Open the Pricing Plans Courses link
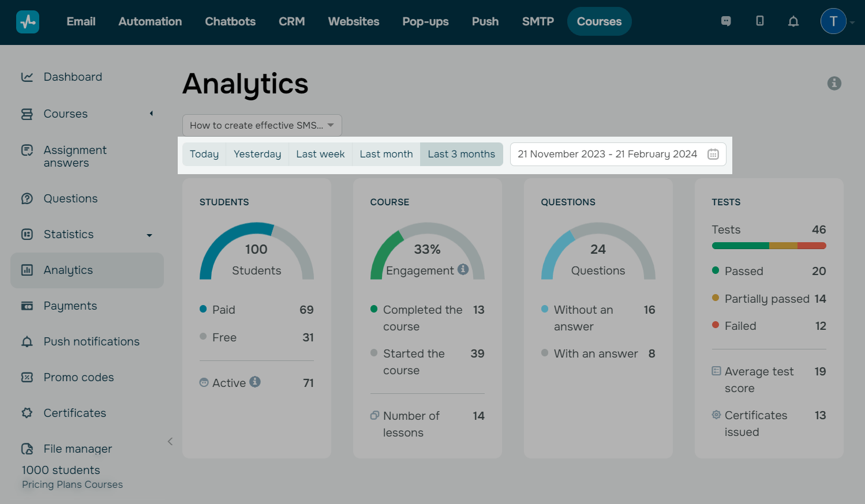The image size is (865, 504). pos(72,484)
